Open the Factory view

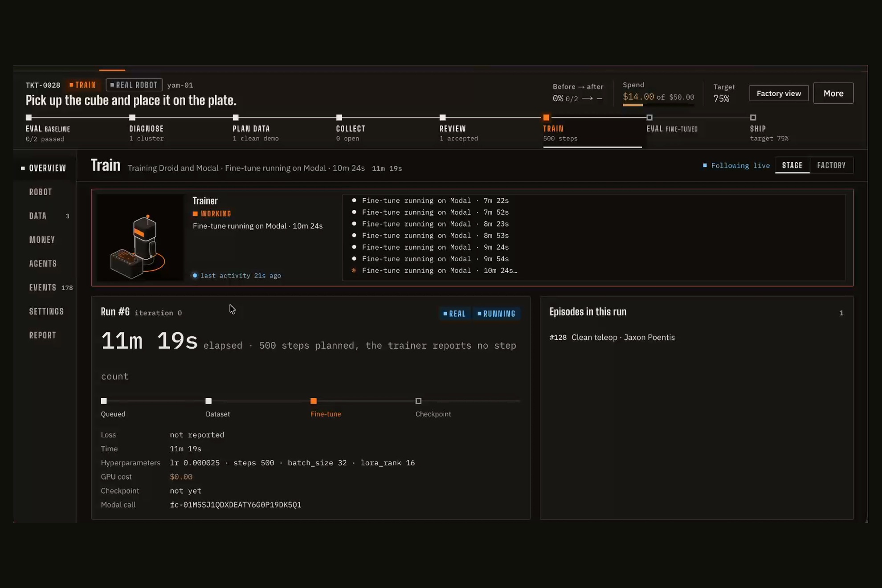pos(779,93)
